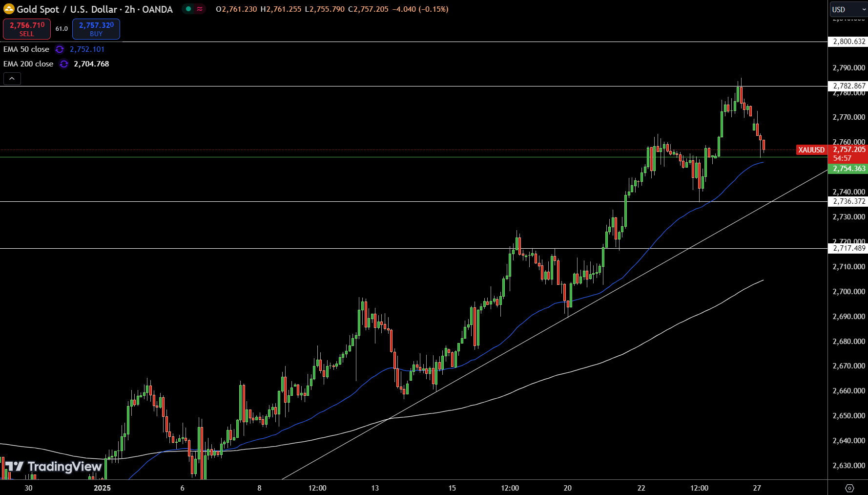This screenshot has width=868, height=495.
Task: Click the current price label 2,757.205
Action: click(849, 150)
